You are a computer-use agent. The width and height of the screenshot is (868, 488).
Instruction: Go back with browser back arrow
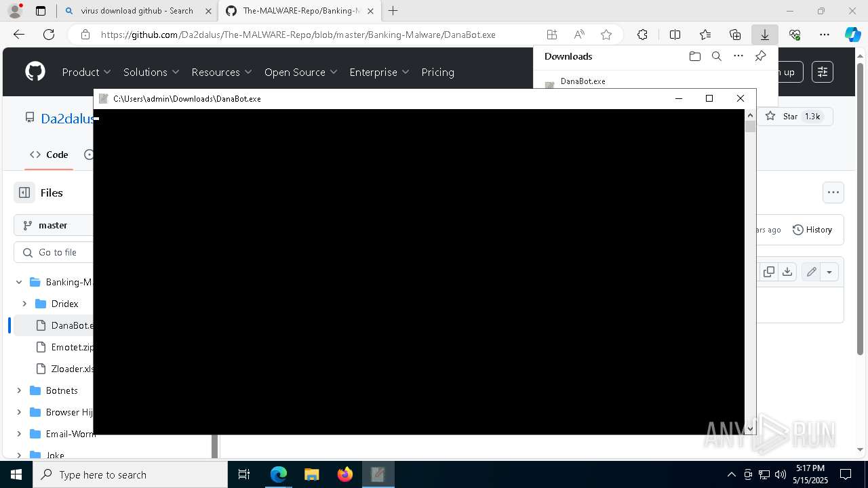pos(19,35)
